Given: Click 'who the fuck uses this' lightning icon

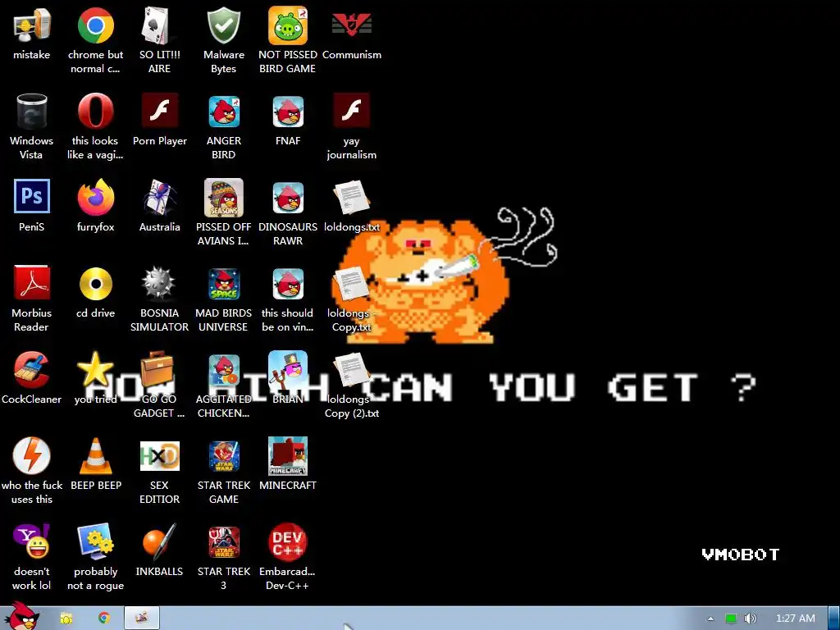Looking at the screenshot, I should pos(32,455).
